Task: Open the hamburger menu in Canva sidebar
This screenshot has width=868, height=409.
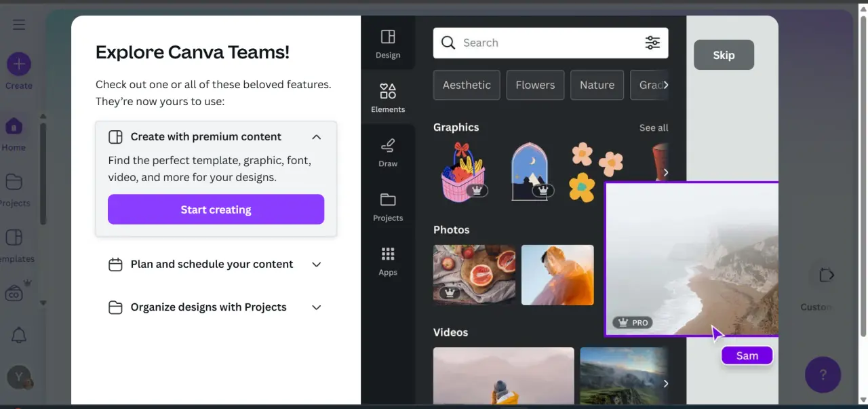Action: coord(19,25)
